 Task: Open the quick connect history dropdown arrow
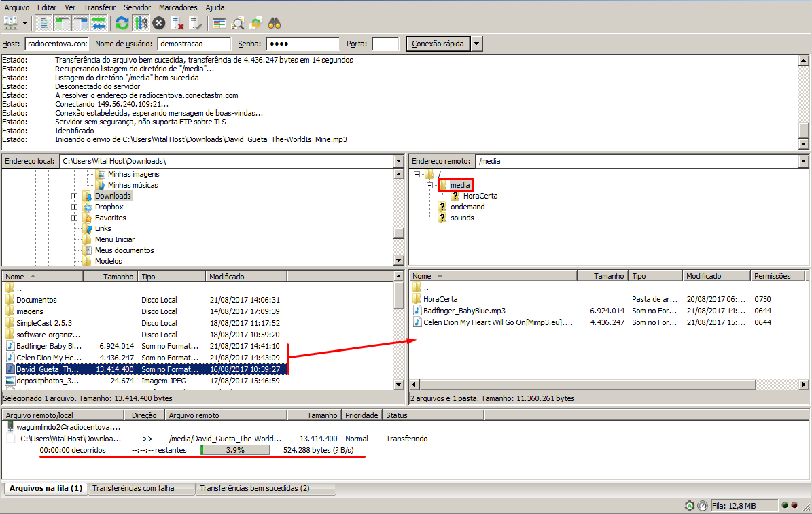pyautogui.click(x=476, y=44)
